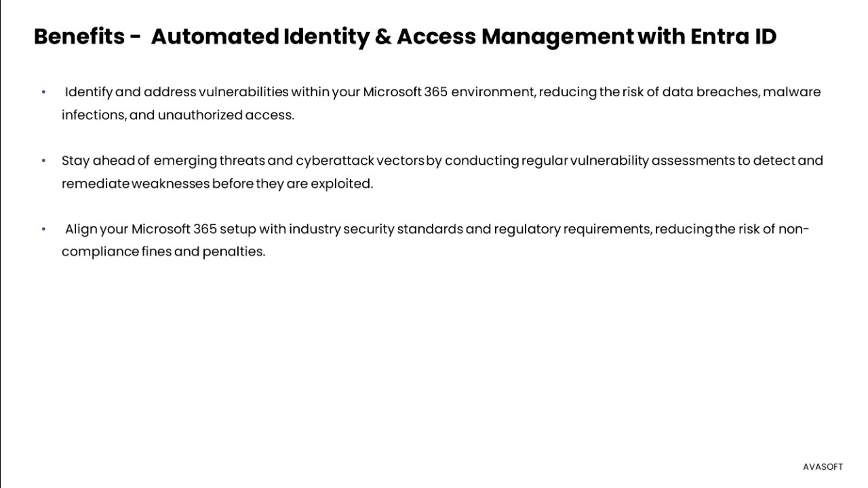Click the first bullet point marker

coord(43,92)
